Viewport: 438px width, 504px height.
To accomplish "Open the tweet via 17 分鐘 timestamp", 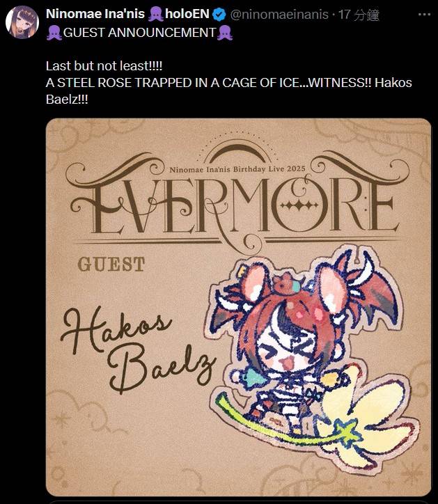I will click(x=359, y=15).
